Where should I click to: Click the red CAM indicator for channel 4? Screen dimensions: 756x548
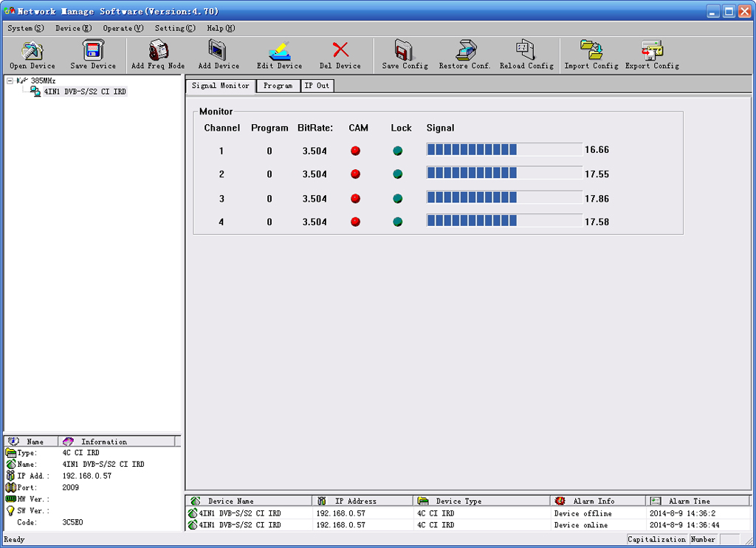point(355,222)
